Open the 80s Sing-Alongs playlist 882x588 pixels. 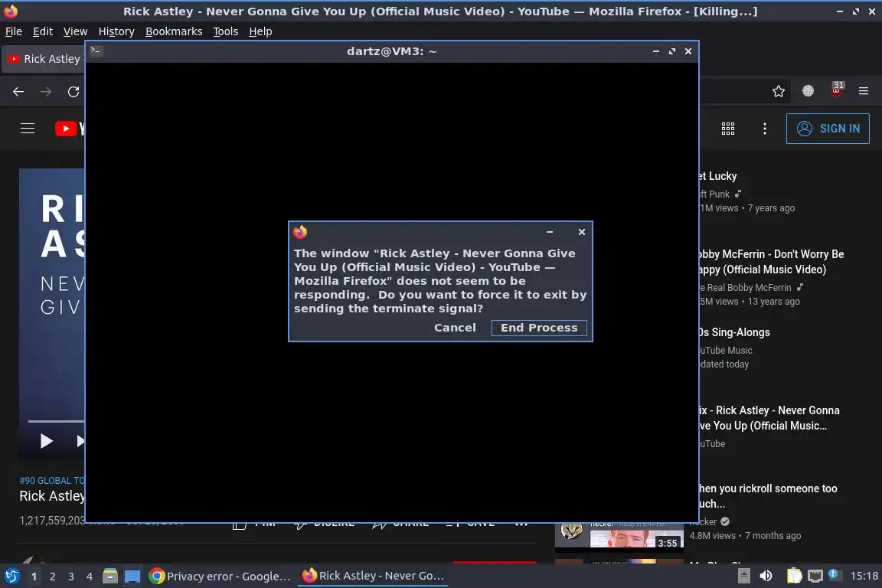tap(735, 332)
